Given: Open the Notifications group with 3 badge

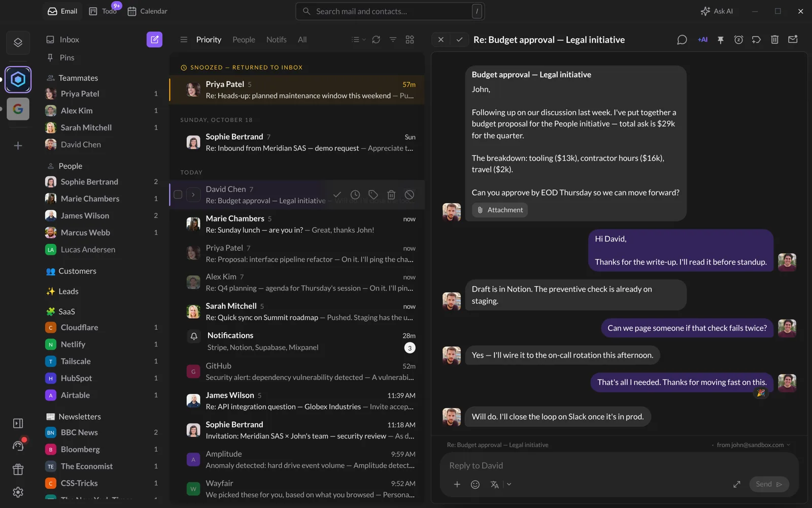Looking at the screenshot, I should tap(297, 341).
